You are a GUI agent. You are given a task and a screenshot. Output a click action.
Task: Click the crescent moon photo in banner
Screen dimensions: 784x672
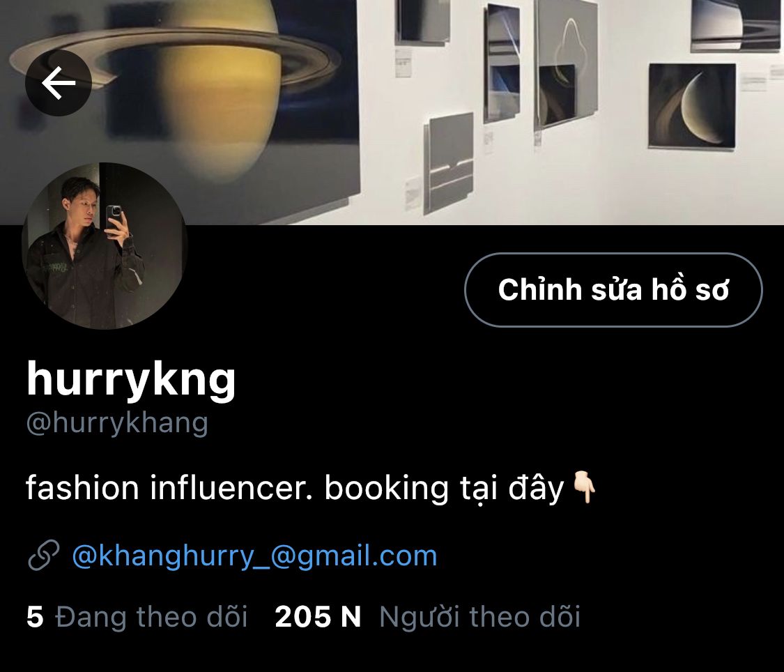(693, 105)
